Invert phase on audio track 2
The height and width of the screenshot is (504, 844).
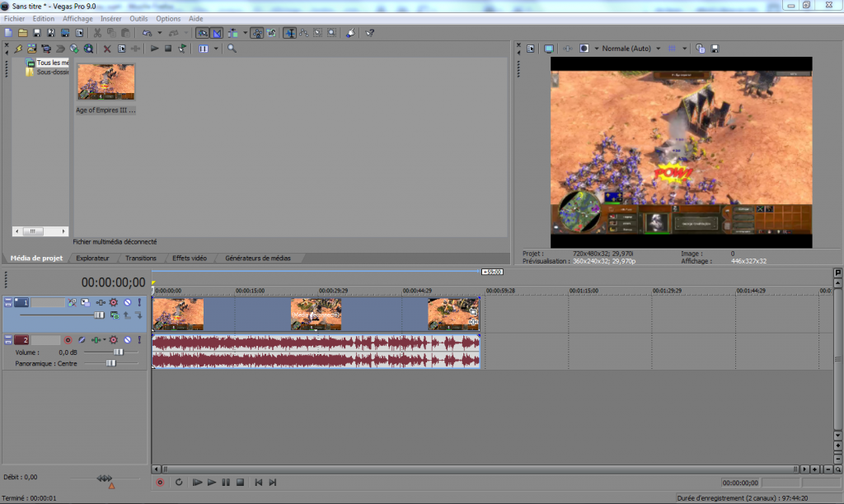click(x=82, y=340)
